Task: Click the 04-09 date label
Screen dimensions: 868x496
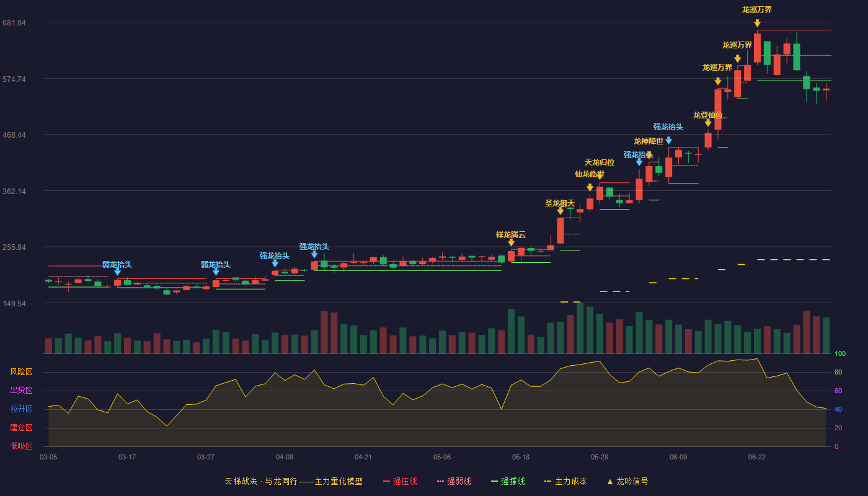Action: tap(285, 457)
